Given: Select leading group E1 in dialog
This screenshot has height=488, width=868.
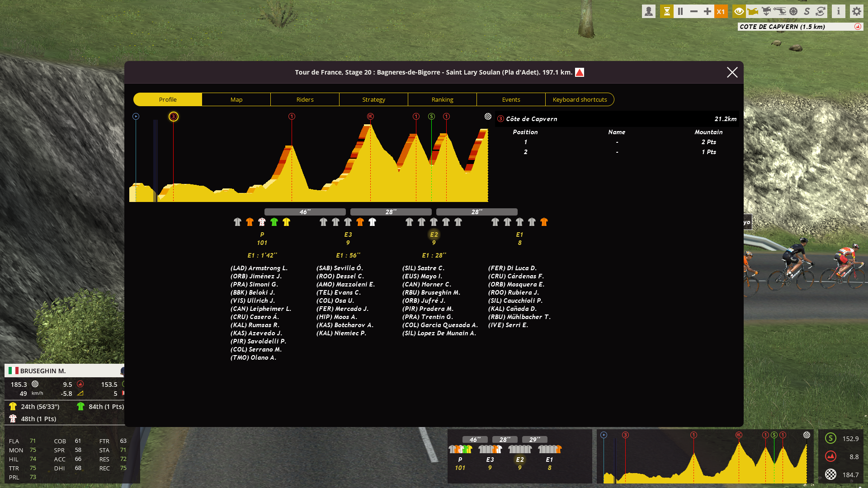Looking at the screenshot, I should point(519,235).
